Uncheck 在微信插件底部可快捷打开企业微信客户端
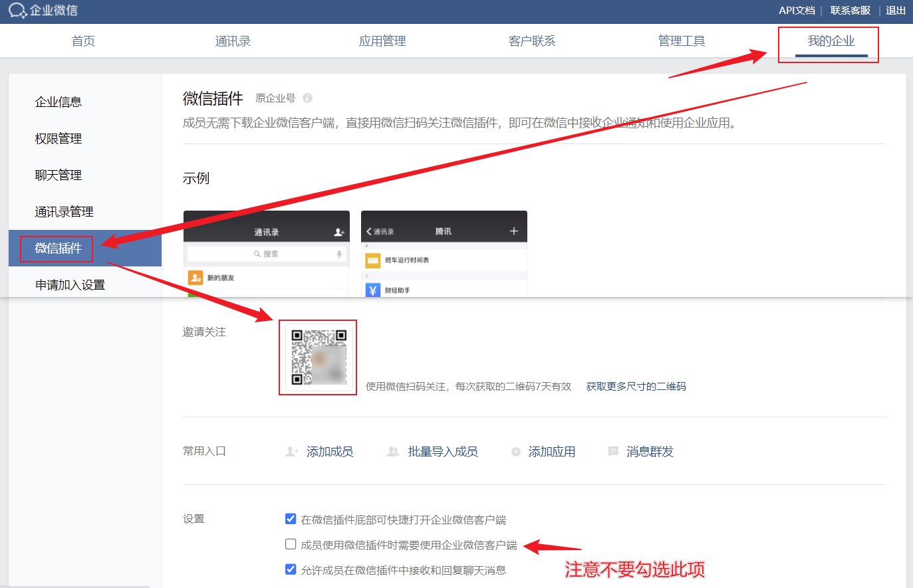 tap(291, 519)
